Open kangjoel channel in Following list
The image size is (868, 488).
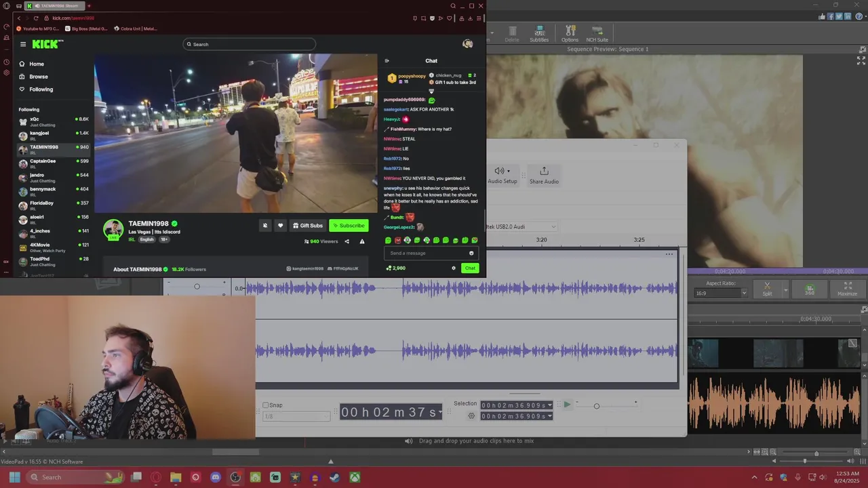tap(54, 135)
